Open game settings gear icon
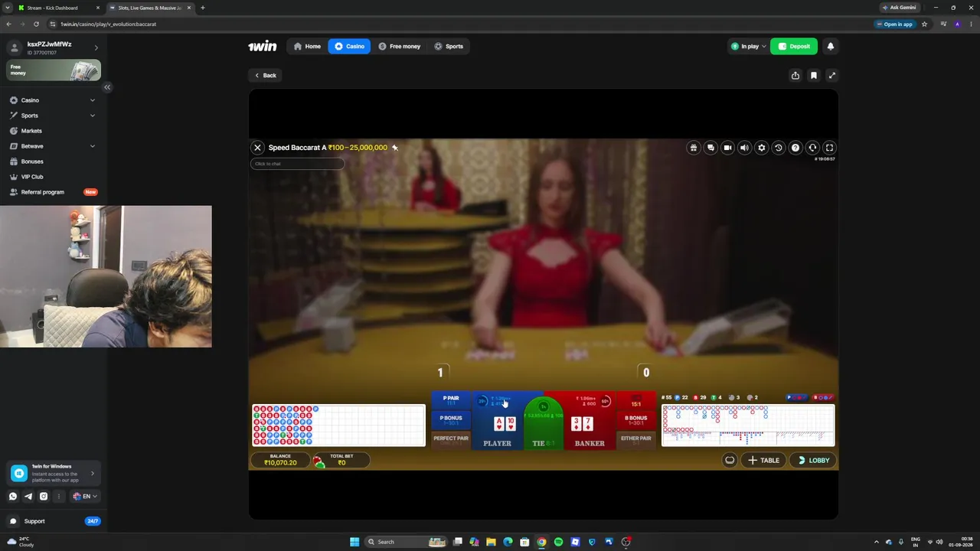Viewport: 980px width, 551px height. click(x=761, y=148)
